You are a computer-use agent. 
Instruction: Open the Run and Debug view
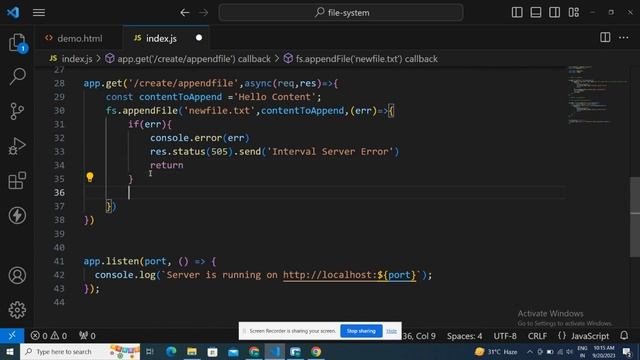click(x=17, y=146)
